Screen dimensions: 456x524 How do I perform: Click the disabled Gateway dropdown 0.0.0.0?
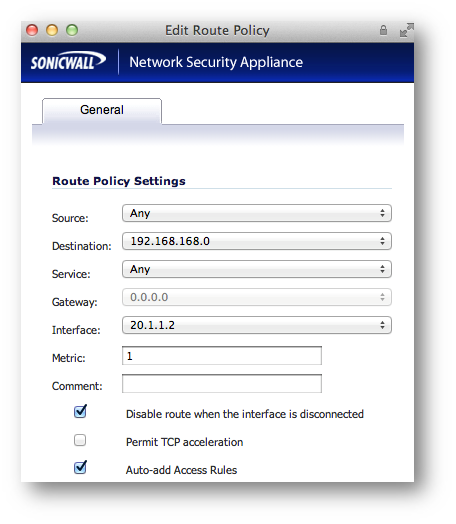[x=257, y=297]
